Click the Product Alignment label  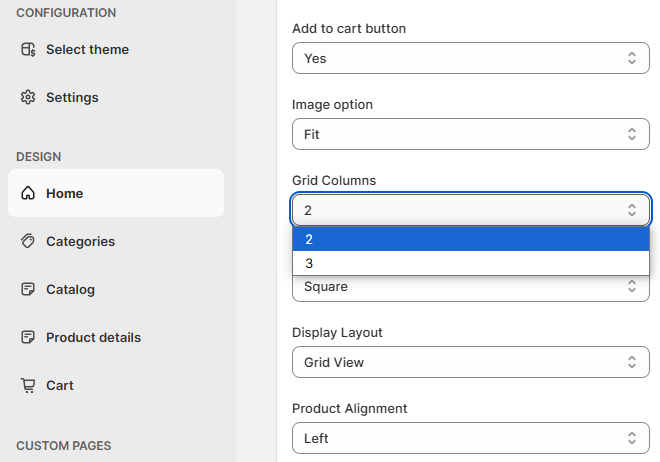pos(350,409)
